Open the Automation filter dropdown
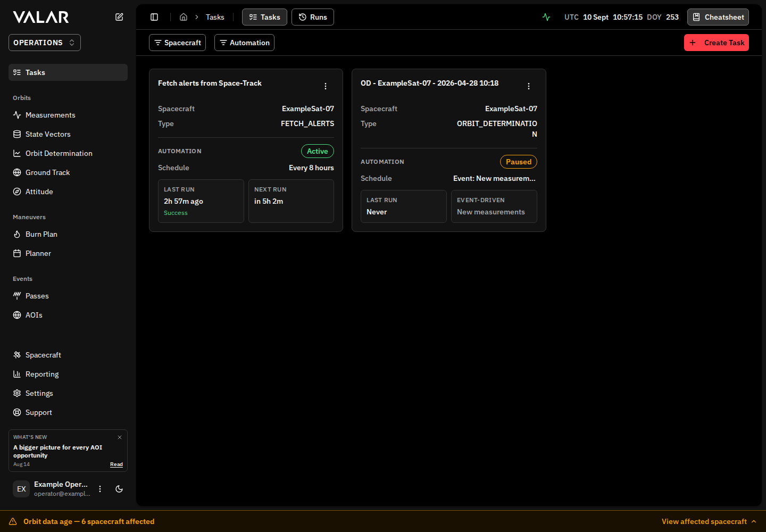The image size is (766, 532). pyautogui.click(x=244, y=43)
